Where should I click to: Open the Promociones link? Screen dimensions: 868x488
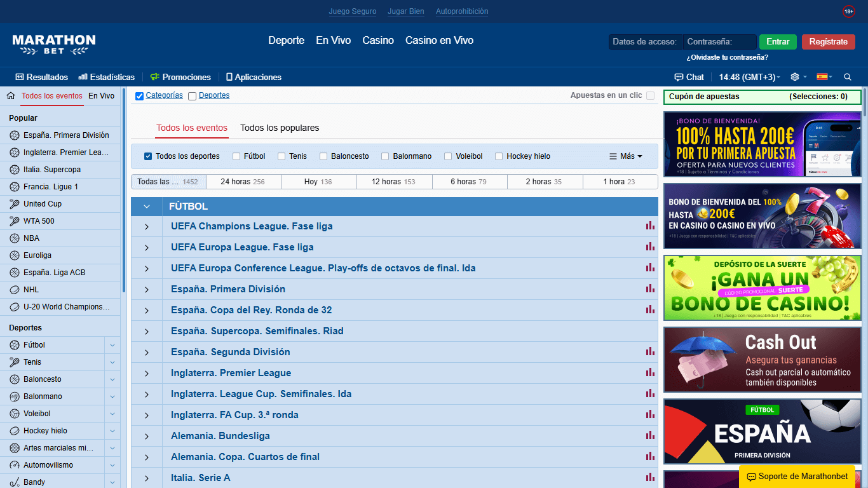(180, 77)
